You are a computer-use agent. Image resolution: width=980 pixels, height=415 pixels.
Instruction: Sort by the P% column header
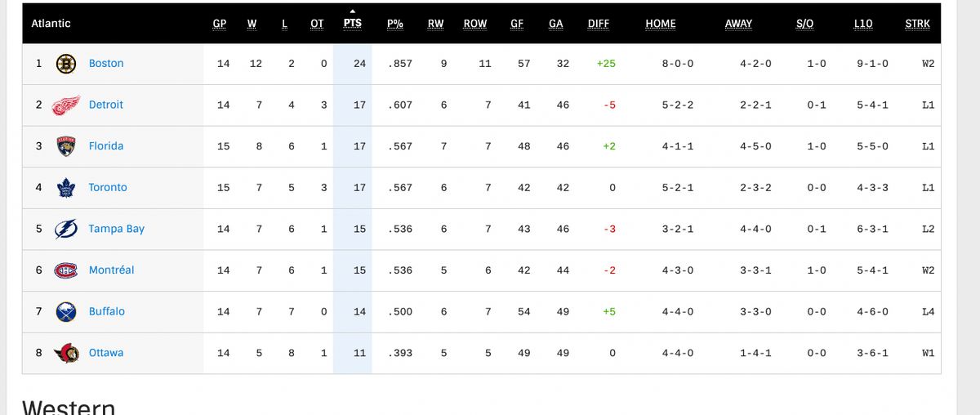coord(395,24)
